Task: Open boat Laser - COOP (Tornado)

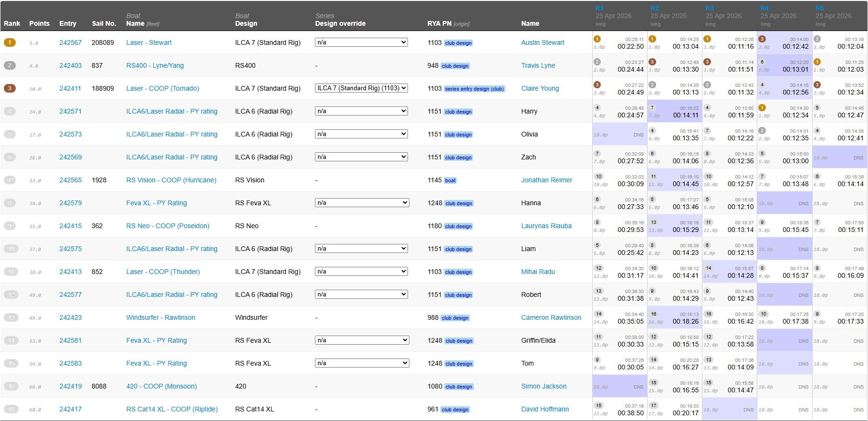Action: (x=162, y=88)
